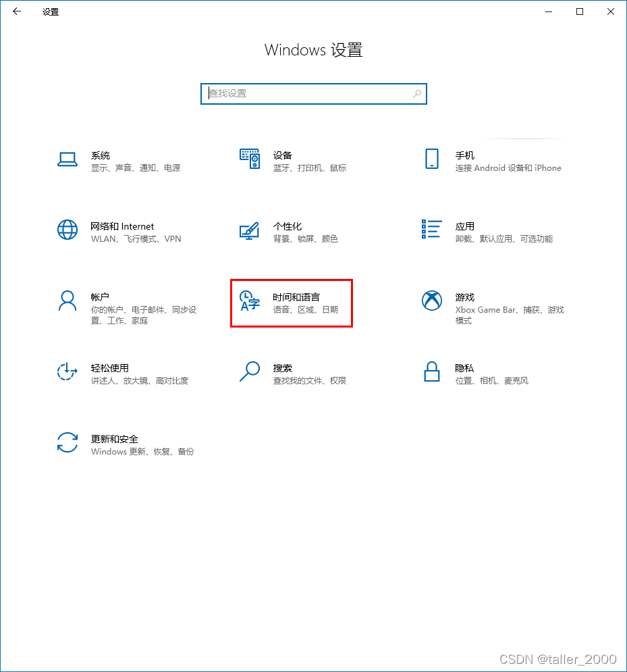Click the text 位置、相机、麦克风
627x672 pixels.
coord(492,380)
